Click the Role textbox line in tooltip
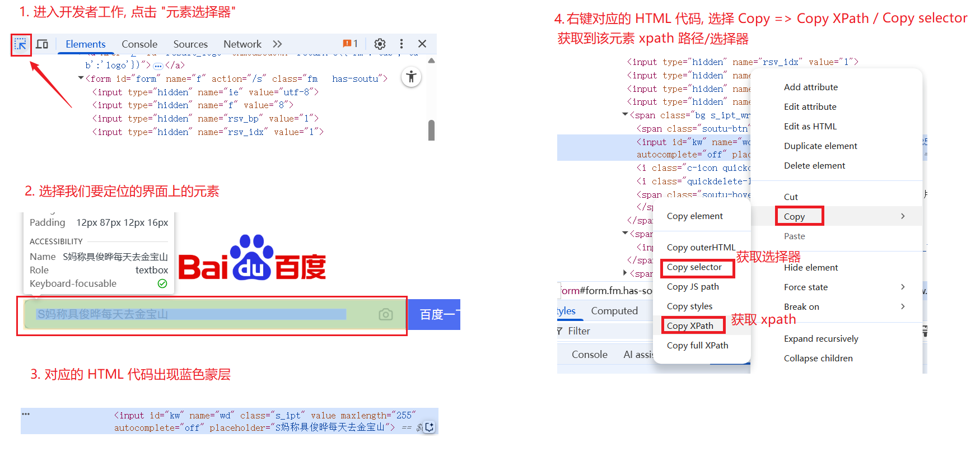The image size is (980, 456). pyautogui.click(x=99, y=270)
